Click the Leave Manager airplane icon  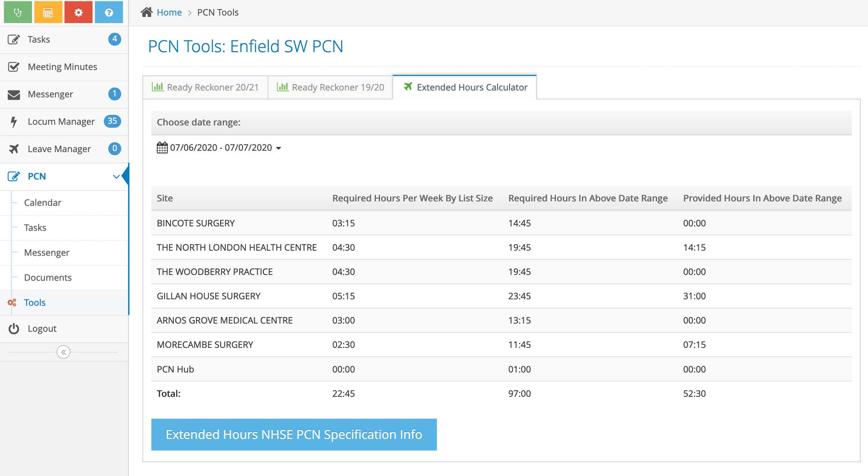point(14,149)
